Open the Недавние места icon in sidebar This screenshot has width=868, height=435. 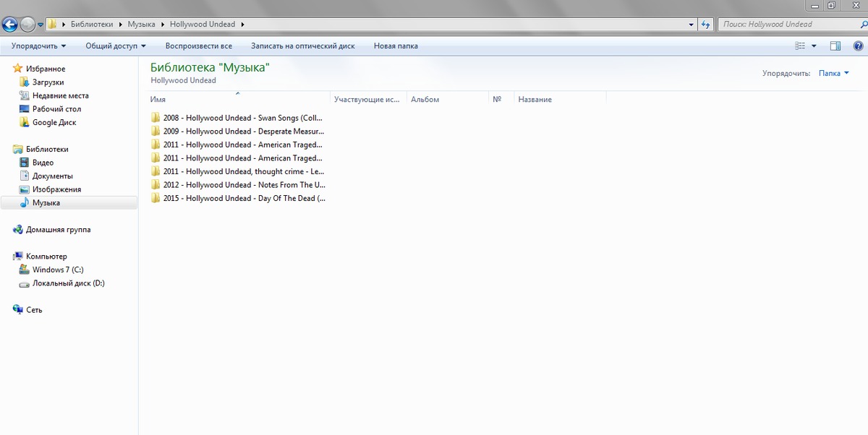coord(25,95)
